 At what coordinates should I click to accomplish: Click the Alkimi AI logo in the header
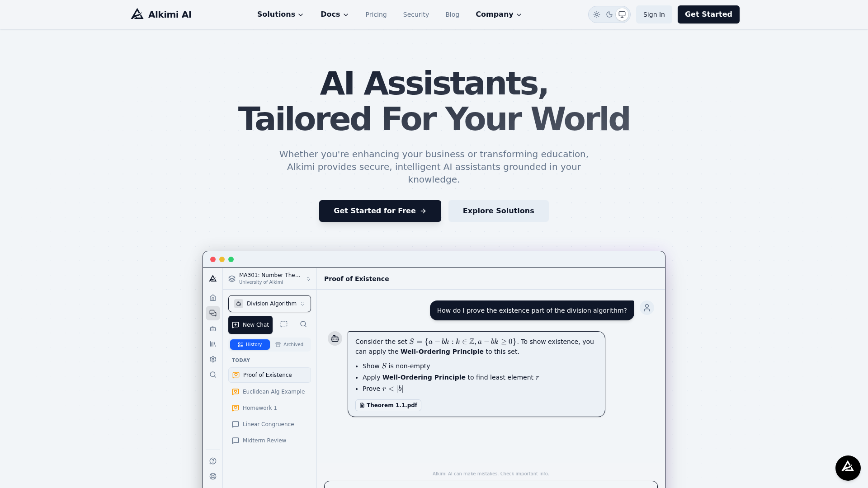click(x=161, y=14)
